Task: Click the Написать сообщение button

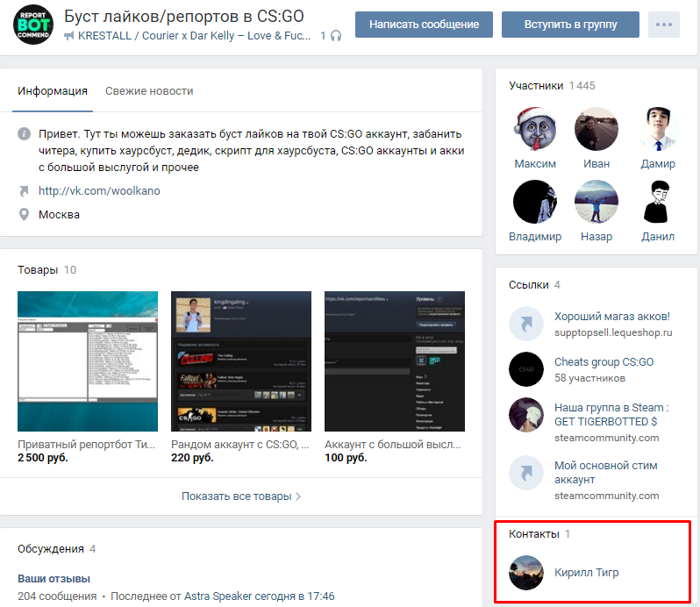Action: [x=424, y=25]
